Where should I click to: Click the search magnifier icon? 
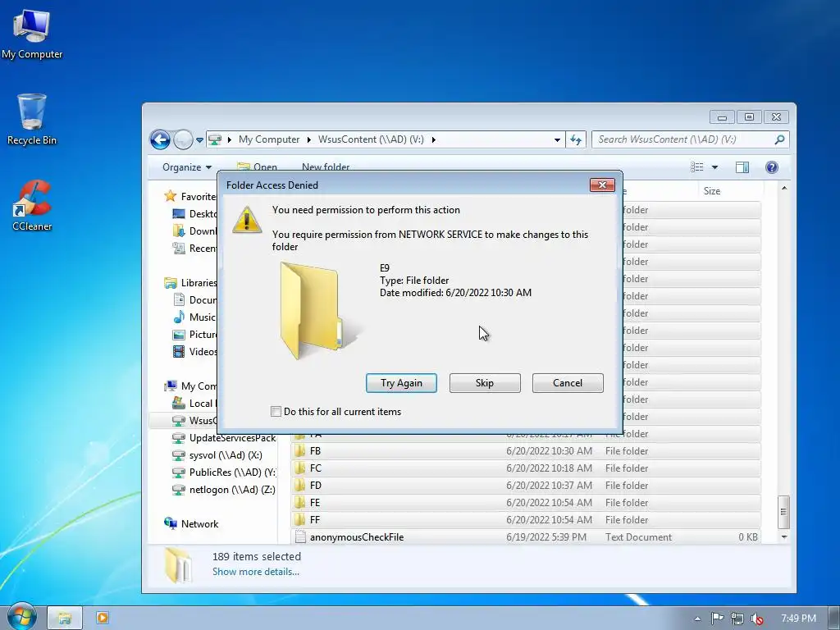point(779,139)
